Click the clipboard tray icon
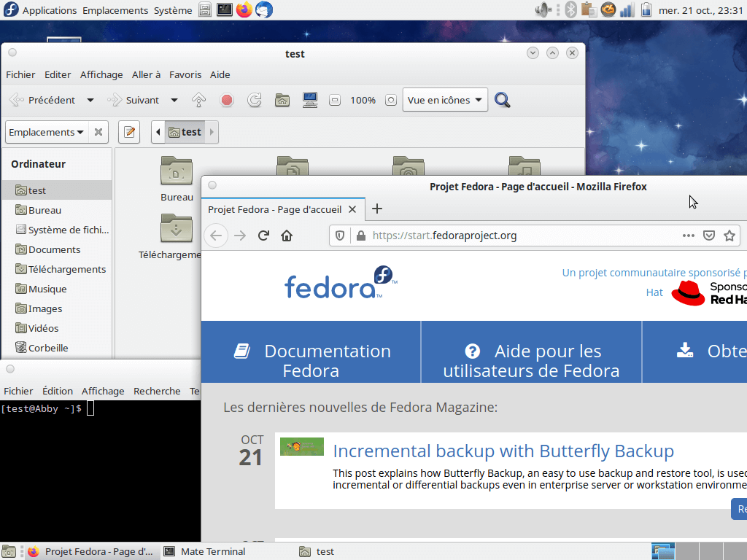This screenshot has height=560, width=747. pyautogui.click(x=589, y=9)
